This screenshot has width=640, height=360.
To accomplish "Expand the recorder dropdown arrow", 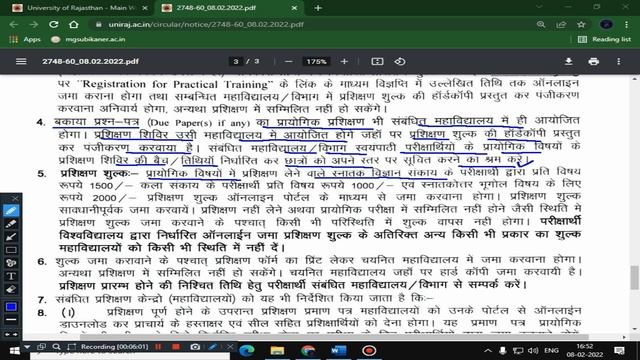I will (27, 347).
